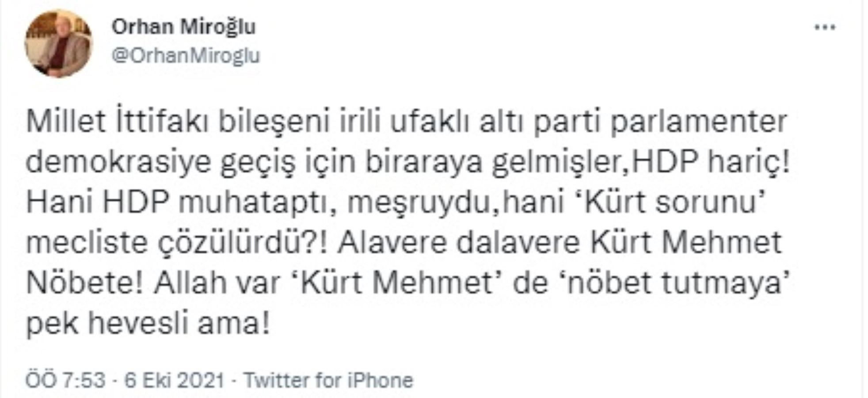
Task: Open the @OrhanMiroglu profile handle
Action: point(186,55)
